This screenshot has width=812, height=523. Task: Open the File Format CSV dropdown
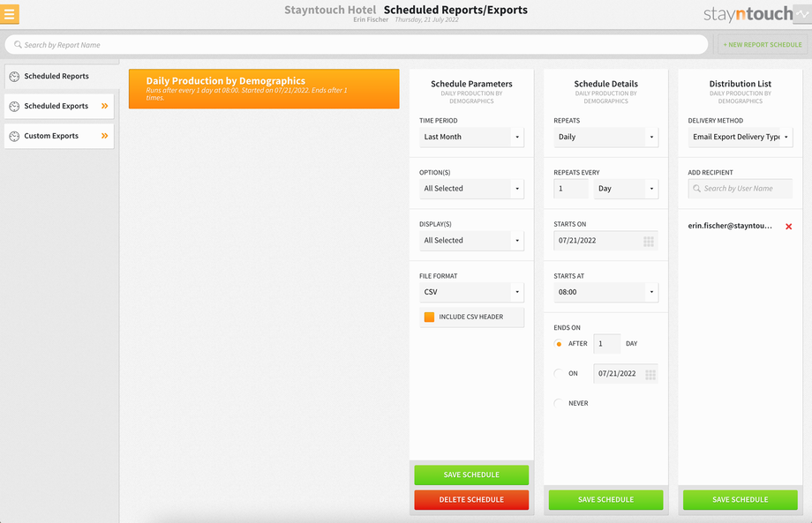(471, 292)
